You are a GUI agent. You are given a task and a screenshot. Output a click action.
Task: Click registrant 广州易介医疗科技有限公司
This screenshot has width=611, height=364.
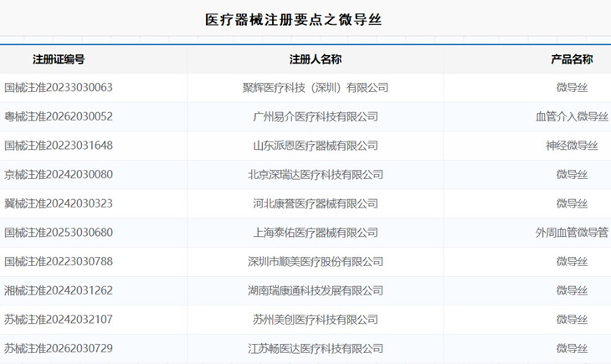(316, 116)
